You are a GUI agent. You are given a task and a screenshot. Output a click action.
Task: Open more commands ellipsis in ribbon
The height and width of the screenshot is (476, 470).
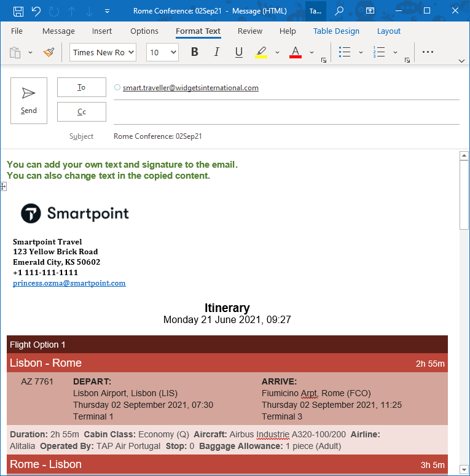428,52
